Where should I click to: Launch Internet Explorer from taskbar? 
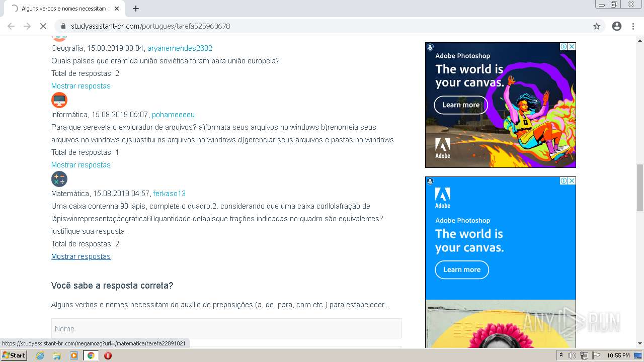[x=40, y=355]
